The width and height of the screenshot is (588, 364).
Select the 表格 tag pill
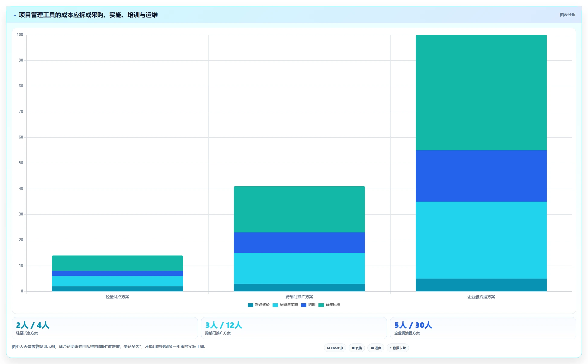(357, 348)
